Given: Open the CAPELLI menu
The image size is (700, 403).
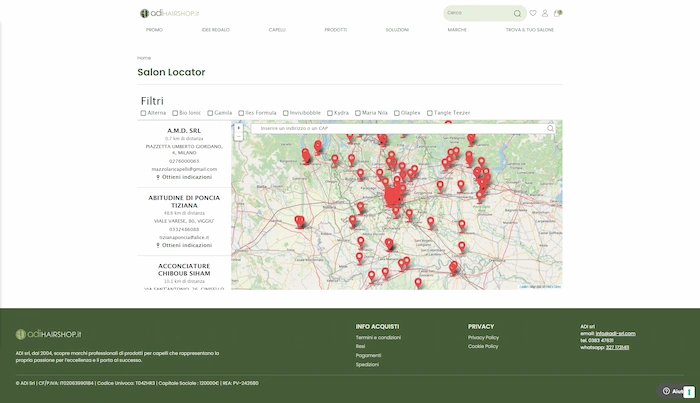Looking at the screenshot, I should 277,30.
